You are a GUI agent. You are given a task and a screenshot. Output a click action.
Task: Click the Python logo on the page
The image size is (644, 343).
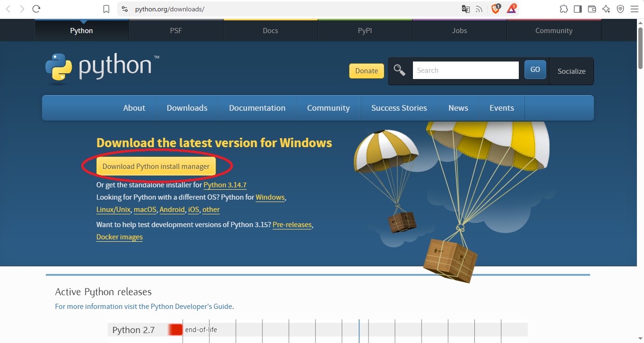click(x=103, y=69)
